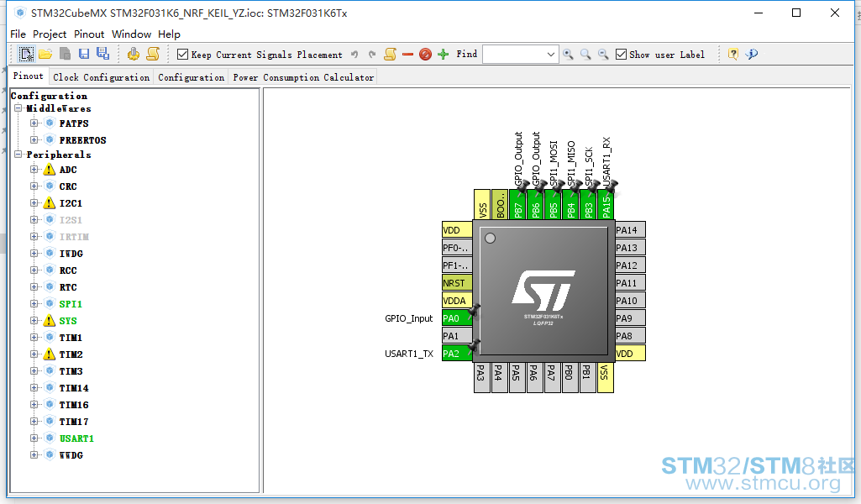Click the PA14 pin on the chip
The height and width of the screenshot is (504, 861).
coord(630,230)
